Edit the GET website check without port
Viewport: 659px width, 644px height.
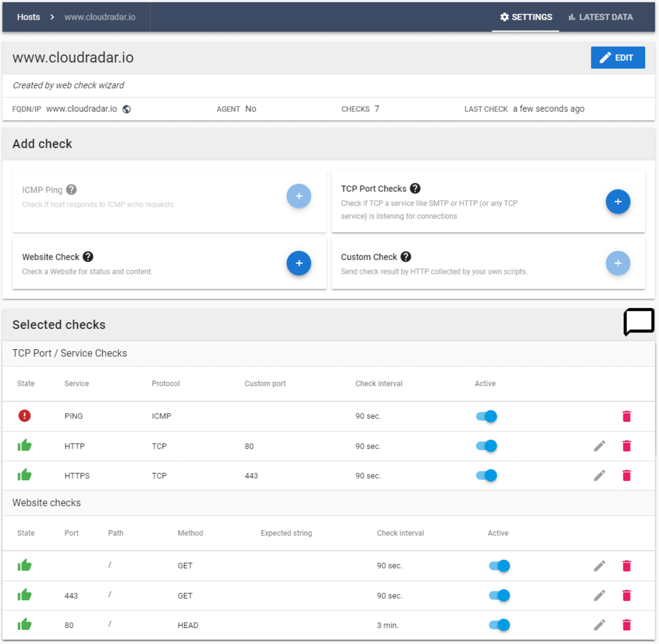tap(600, 566)
